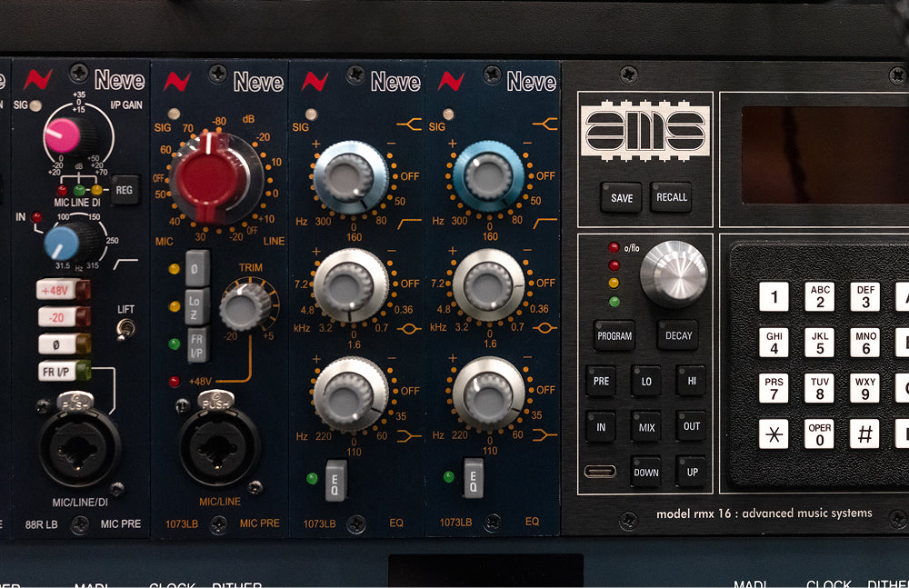
Task: Tap keypad key ABC 2
Action: 820,297
